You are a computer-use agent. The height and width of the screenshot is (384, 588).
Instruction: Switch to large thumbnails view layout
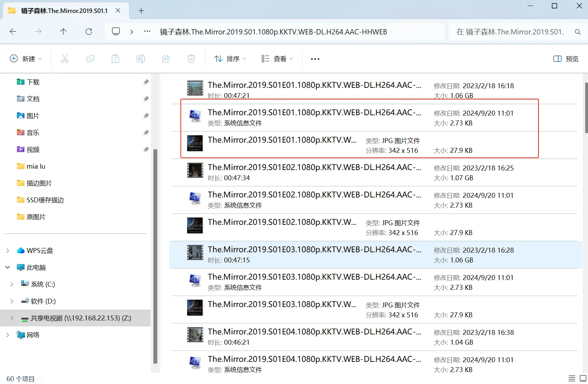tap(583, 378)
